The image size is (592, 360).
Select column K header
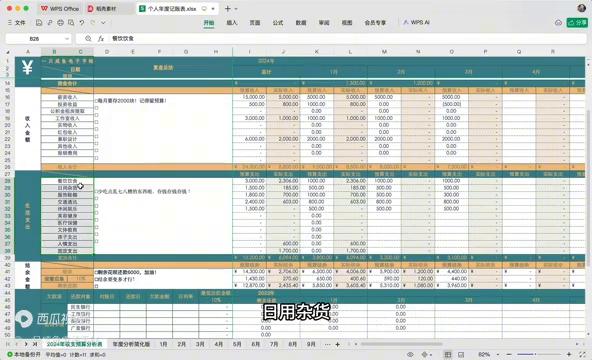(317, 52)
